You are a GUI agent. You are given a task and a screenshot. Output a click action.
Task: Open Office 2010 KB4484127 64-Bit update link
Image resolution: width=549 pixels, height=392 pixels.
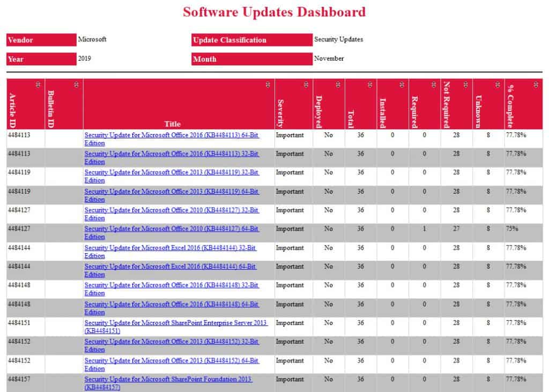coord(172,233)
